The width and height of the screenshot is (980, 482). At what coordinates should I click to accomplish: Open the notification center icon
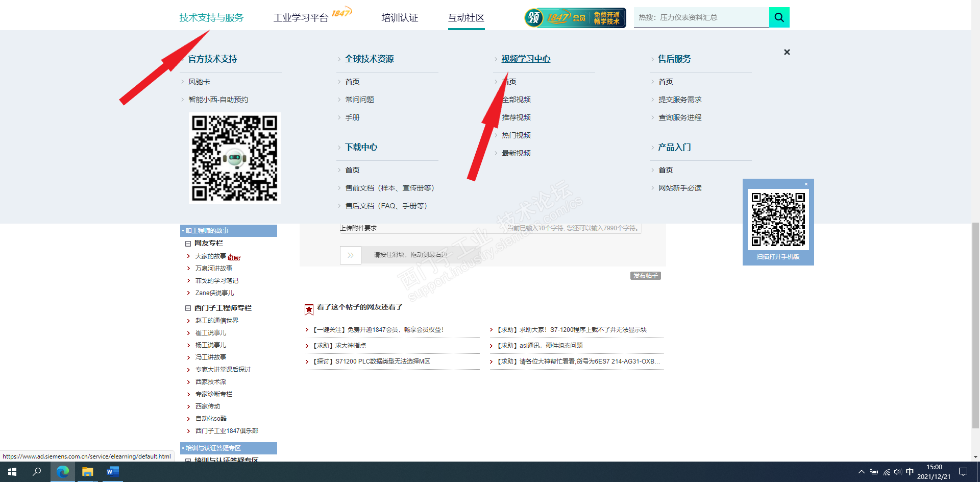963,472
